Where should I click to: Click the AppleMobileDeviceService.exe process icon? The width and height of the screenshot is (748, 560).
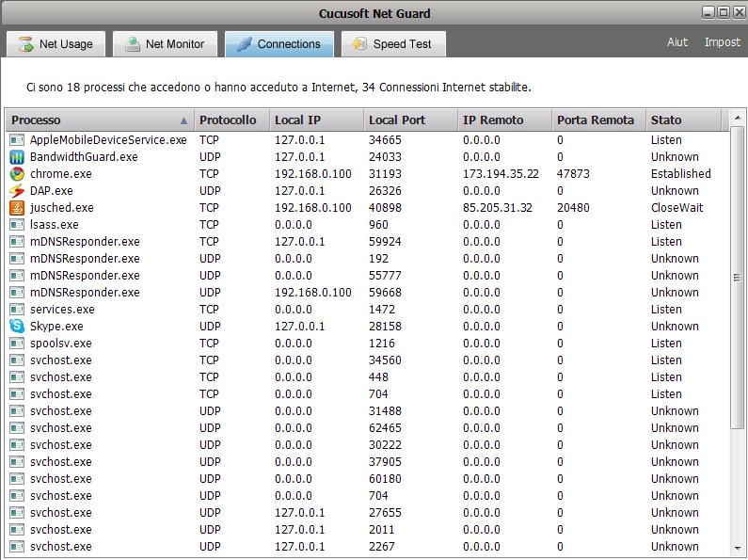point(17,139)
